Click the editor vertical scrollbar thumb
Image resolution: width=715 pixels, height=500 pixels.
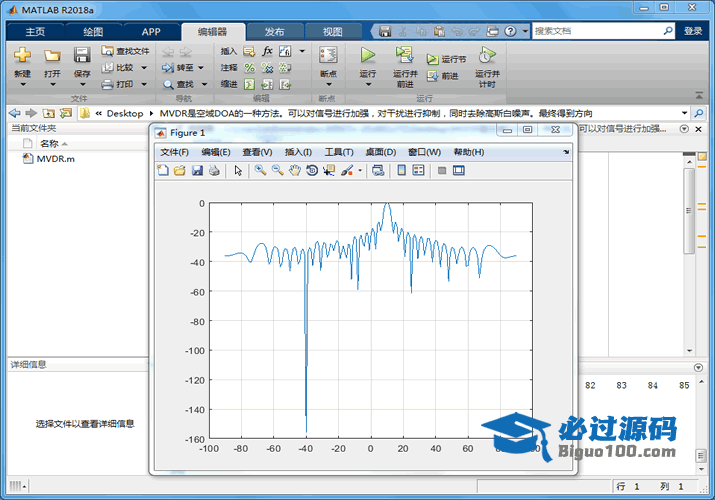[689, 211]
